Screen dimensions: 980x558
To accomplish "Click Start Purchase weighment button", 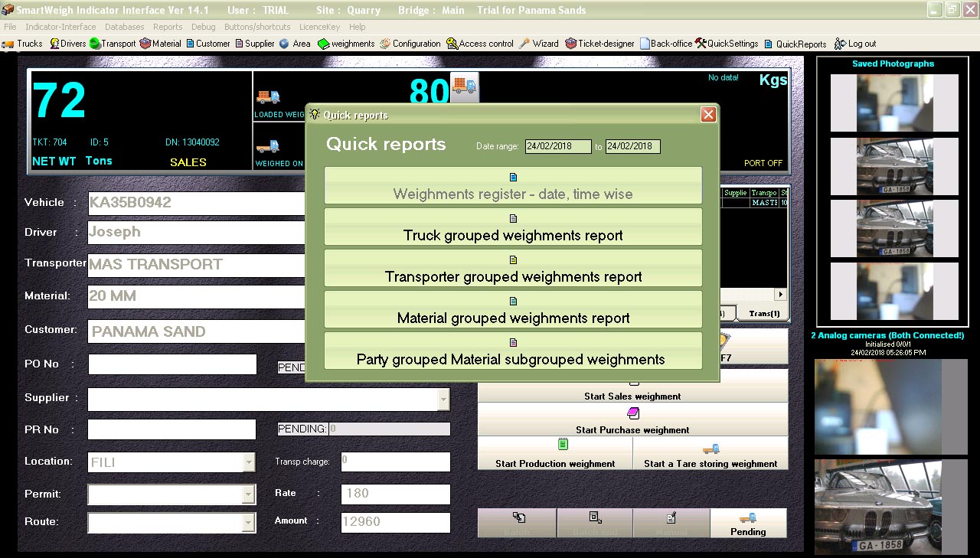I will coord(632,422).
